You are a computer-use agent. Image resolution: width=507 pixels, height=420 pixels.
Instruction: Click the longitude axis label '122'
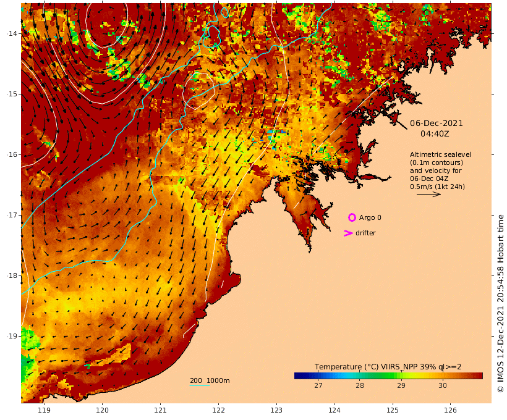219,410
